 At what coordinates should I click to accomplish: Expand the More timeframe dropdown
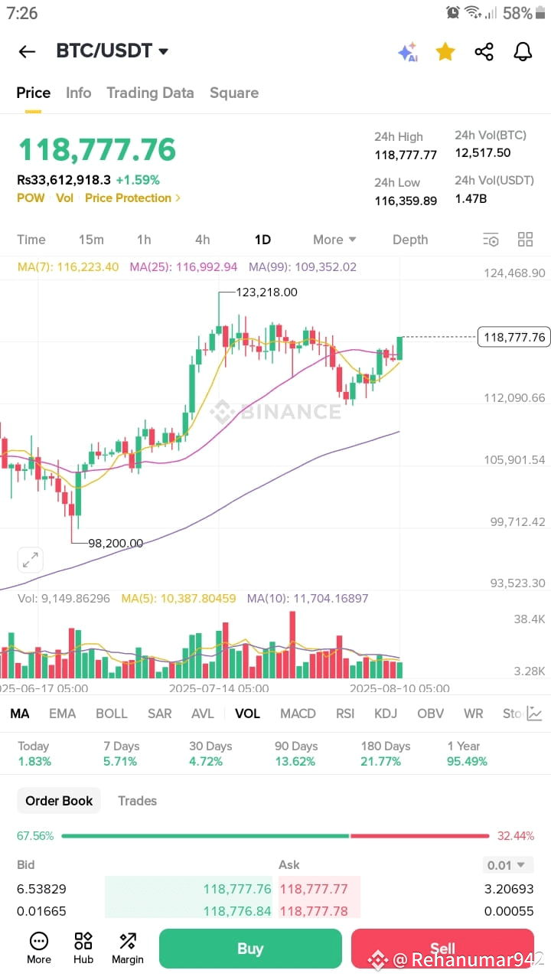pos(334,240)
